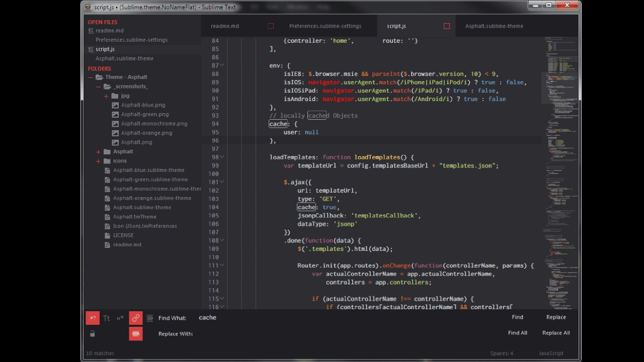Toggle wrap-around search (chain icon)

coord(136,318)
